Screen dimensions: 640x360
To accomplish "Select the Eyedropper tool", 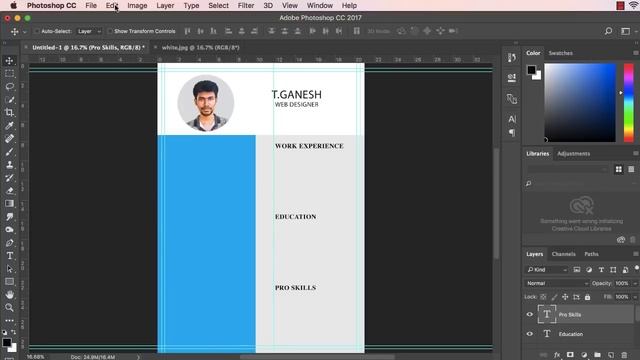I will pyautogui.click(x=9, y=126).
